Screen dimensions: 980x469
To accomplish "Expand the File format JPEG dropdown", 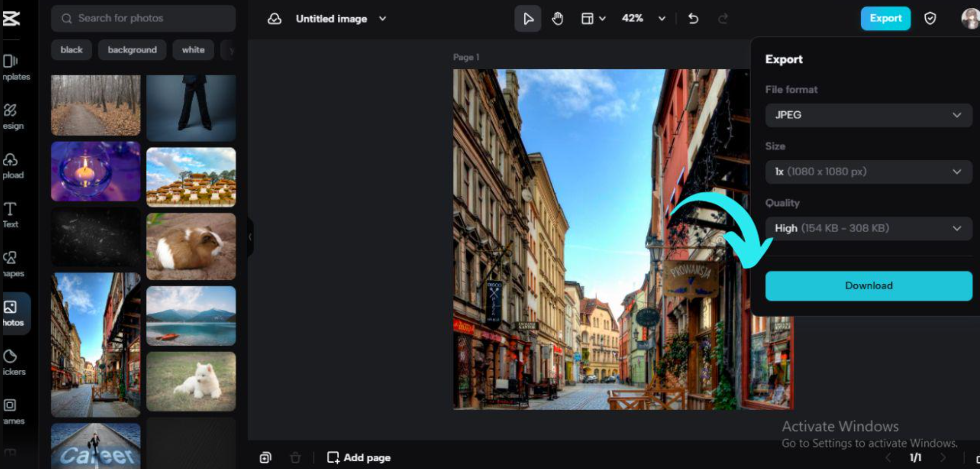I will tap(868, 115).
